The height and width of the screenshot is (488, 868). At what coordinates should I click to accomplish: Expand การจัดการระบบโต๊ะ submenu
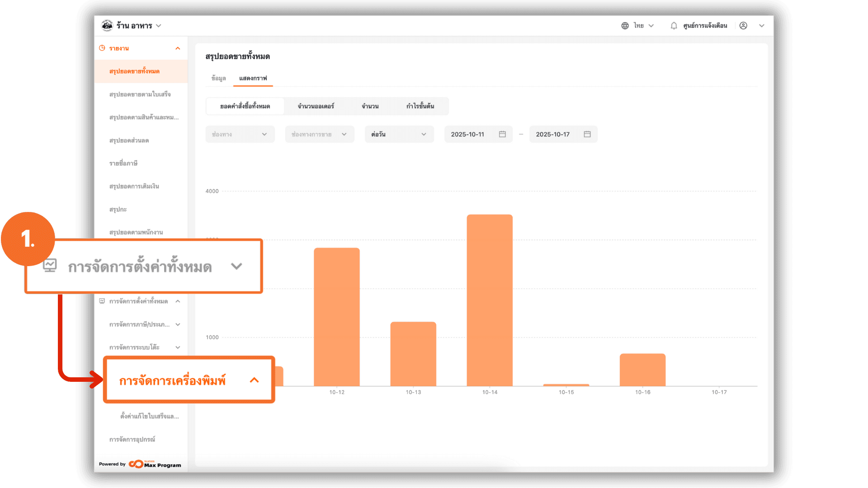point(178,347)
